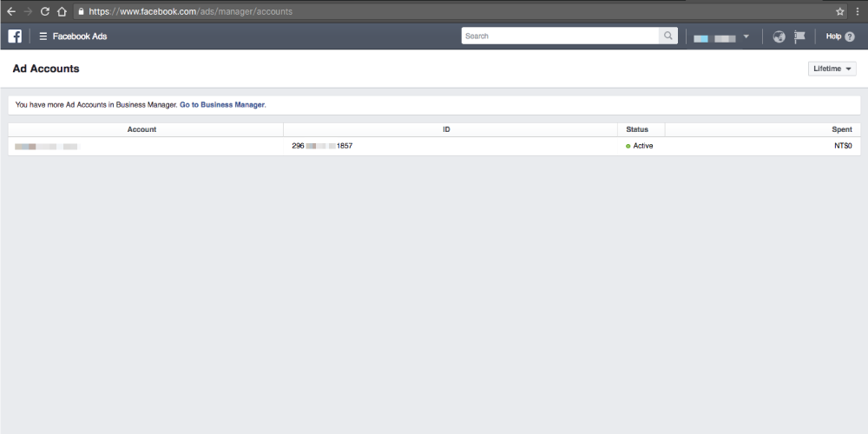Click the Facebook logo
868x434 pixels.
click(15, 36)
